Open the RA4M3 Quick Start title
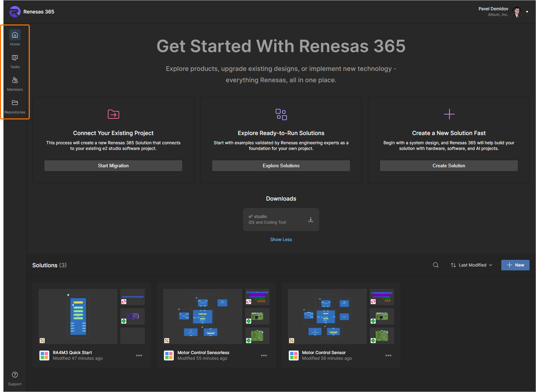Viewport: 536px width, 392px height. click(x=72, y=353)
